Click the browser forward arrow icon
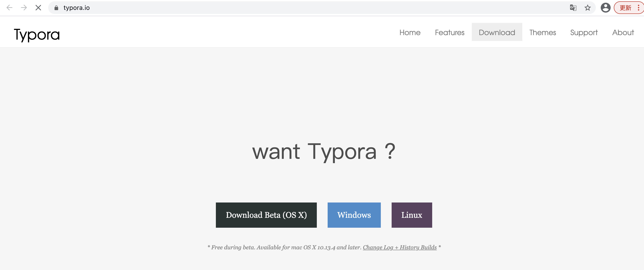This screenshot has height=270, width=644. coord(24,8)
